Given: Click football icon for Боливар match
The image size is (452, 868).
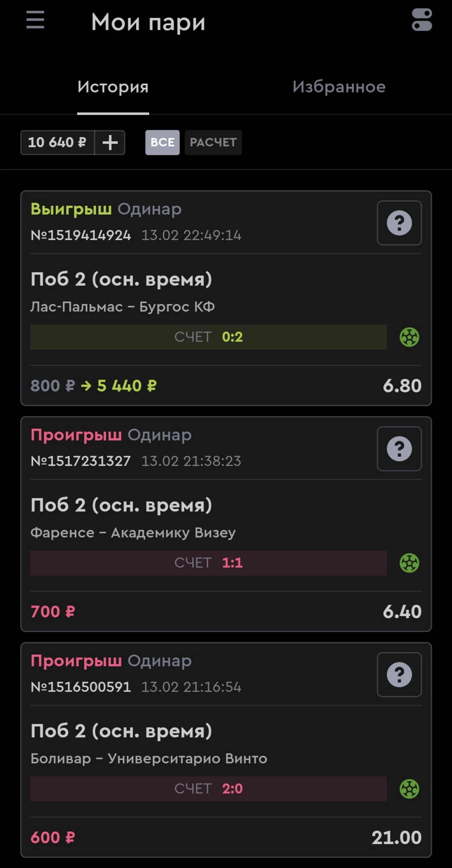Looking at the screenshot, I should coord(409,789).
